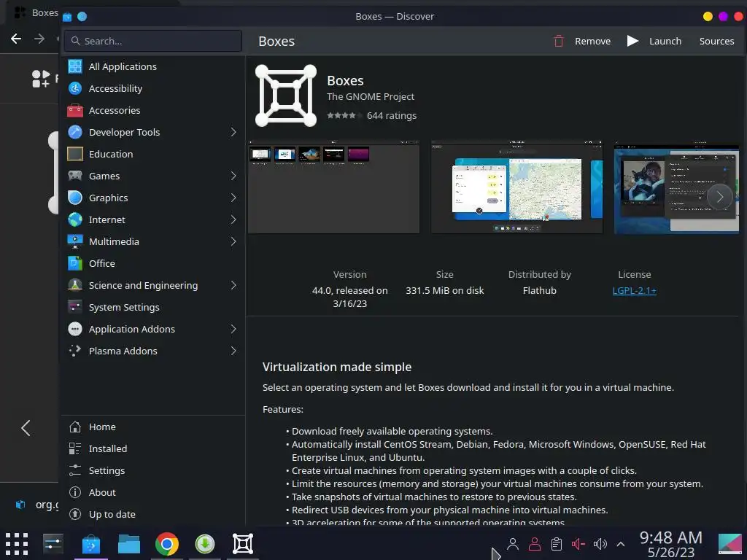Launch Google Chrome from taskbar

167,544
